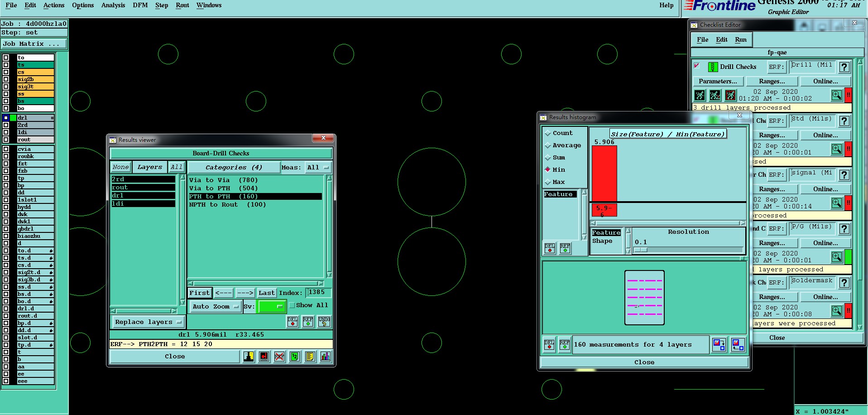Screen dimensions: 868x415
Task: Open Categories (4) selector in Results viewer
Action: 234,167
